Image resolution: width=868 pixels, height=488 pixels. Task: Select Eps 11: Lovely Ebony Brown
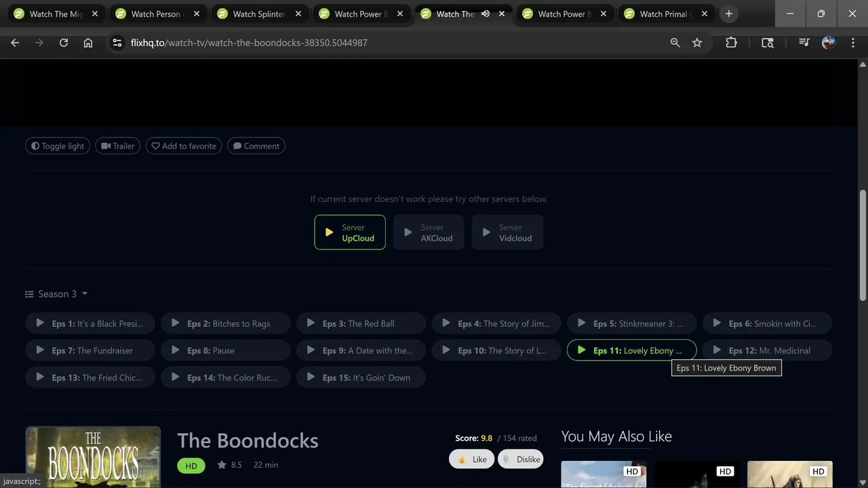pos(631,350)
